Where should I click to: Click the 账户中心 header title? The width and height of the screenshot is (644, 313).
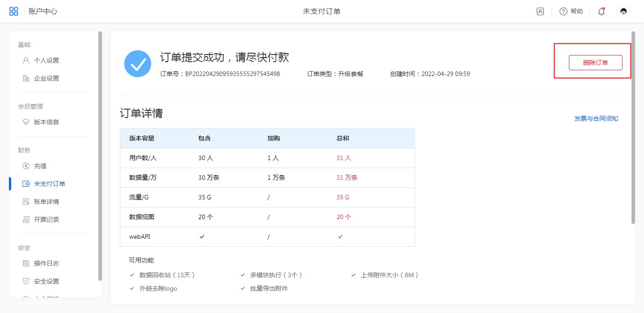pos(43,12)
